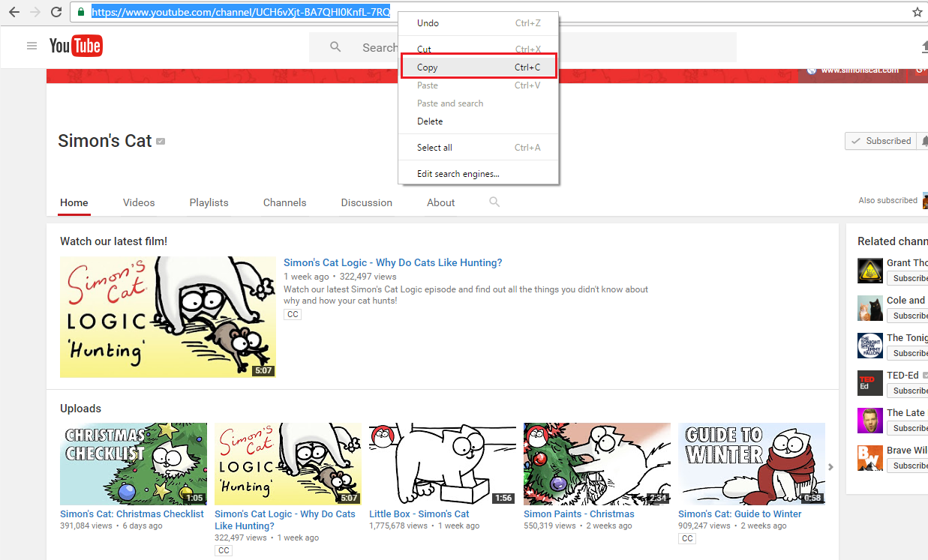Click the '391,084 views' text
This screenshot has height=560, width=928.
[x=86, y=526]
